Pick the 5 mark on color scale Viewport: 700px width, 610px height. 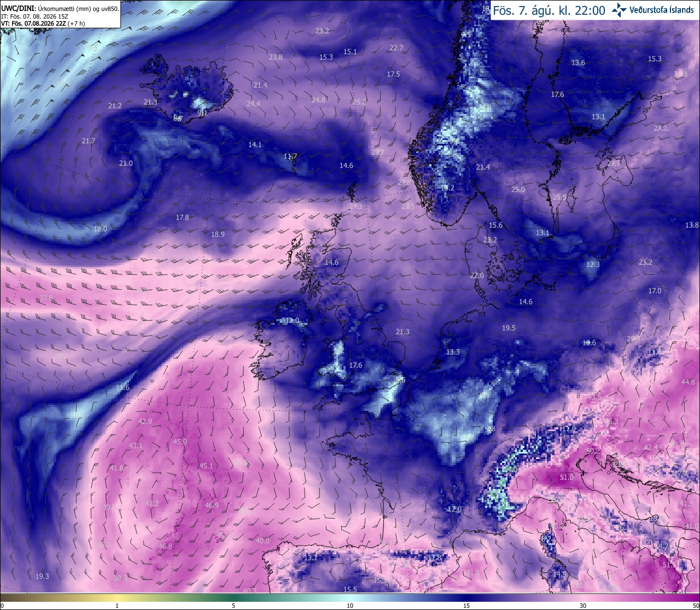pyautogui.click(x=234, y=606)
